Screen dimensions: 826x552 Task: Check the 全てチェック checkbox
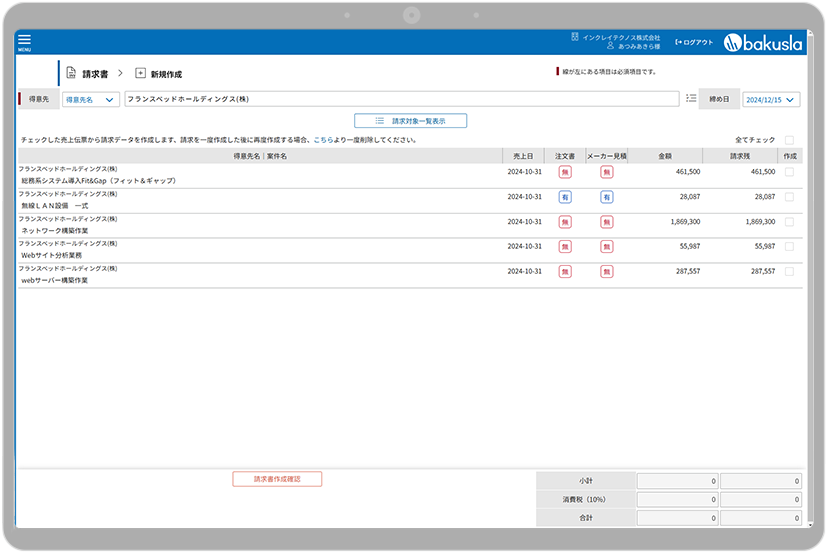click(789, 140)
